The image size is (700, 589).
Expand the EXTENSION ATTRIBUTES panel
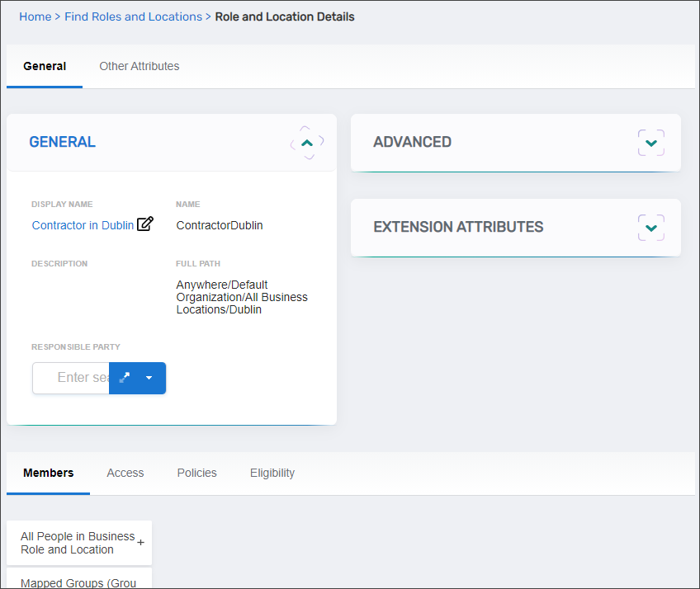pos(650,227)
